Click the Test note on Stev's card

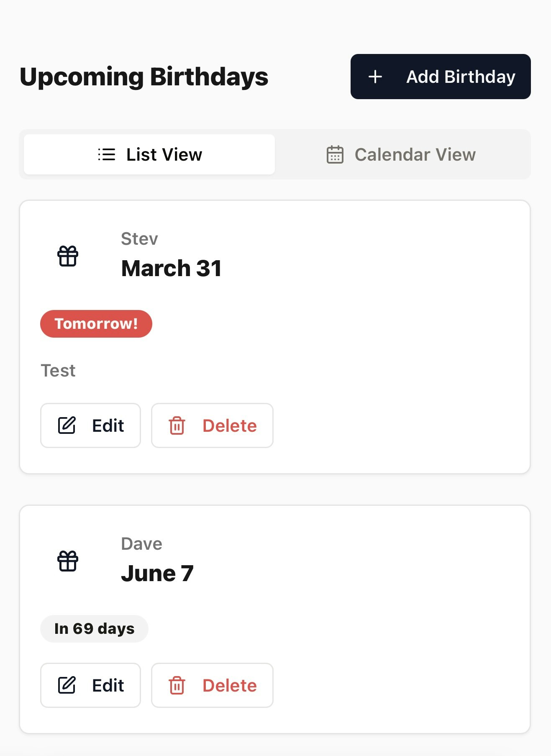tap(58, 371)
